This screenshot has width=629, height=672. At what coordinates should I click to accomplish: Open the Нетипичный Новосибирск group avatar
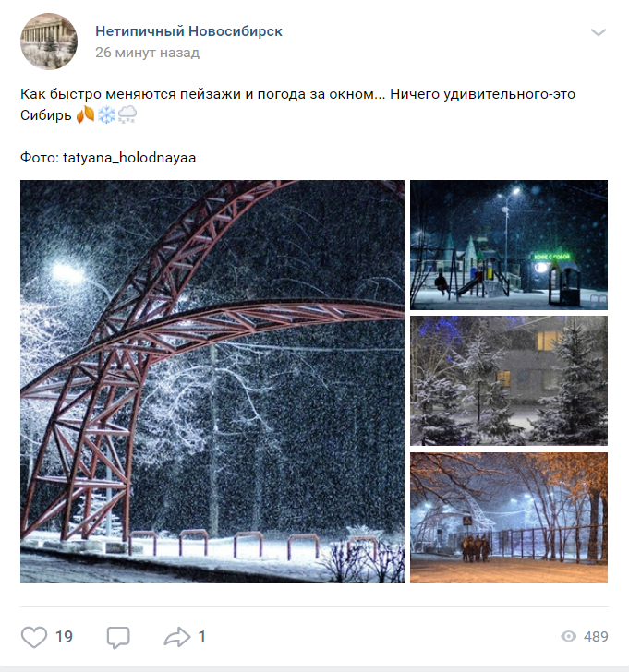point(49,42)
